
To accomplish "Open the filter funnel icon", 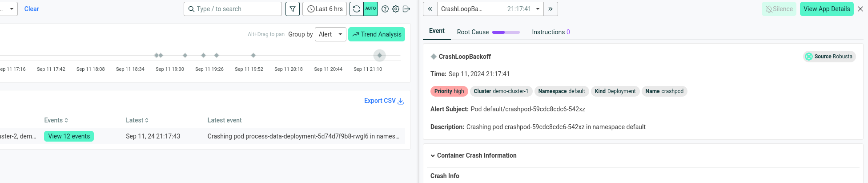I will click(292, 9).
